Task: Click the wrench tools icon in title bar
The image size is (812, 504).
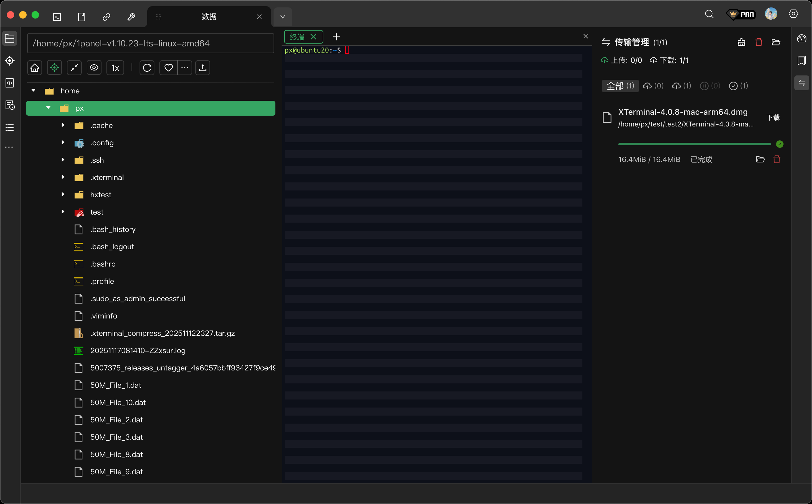Action: (x=131, y=17)
